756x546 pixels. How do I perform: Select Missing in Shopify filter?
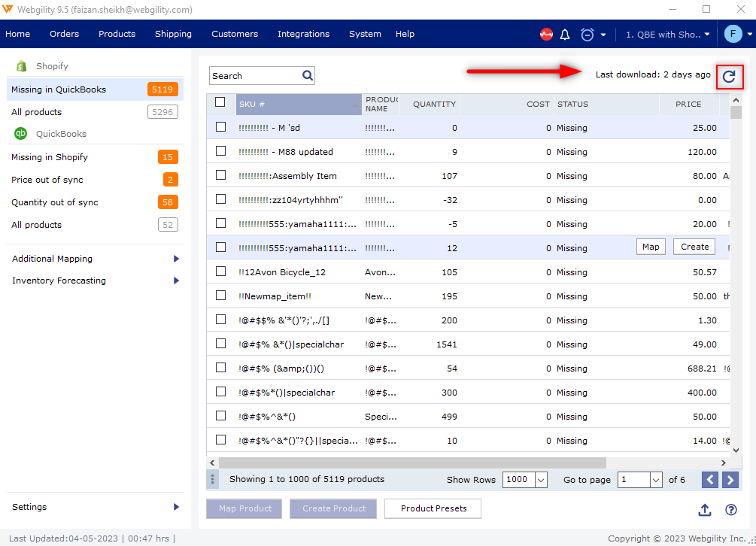[95, 157]
